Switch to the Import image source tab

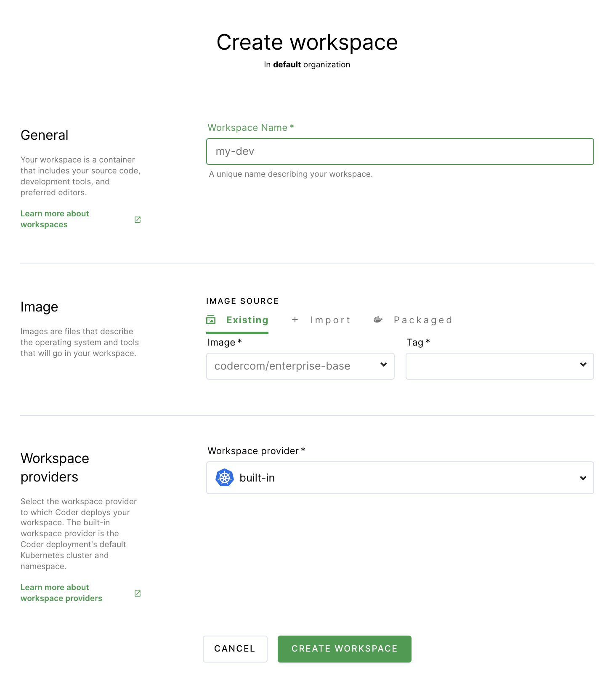[x=322, y=320]
